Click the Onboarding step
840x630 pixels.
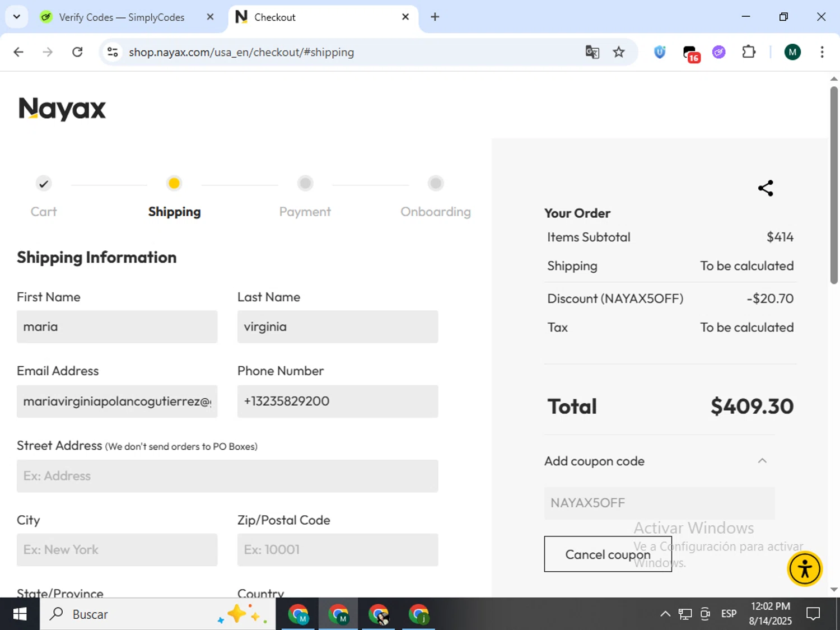point(436,197)
